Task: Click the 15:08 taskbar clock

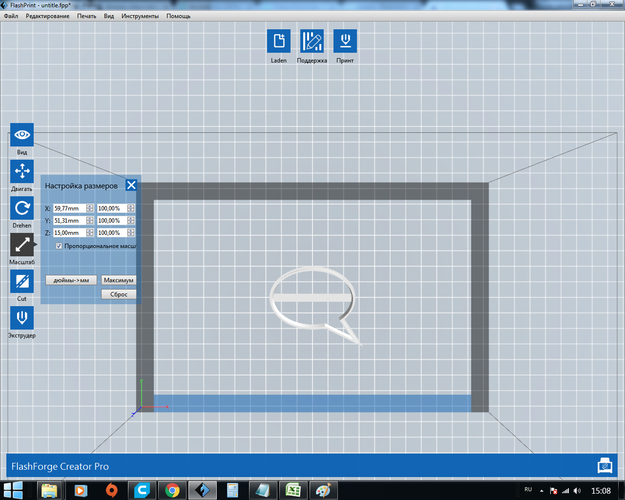Action: coord(600,491)
